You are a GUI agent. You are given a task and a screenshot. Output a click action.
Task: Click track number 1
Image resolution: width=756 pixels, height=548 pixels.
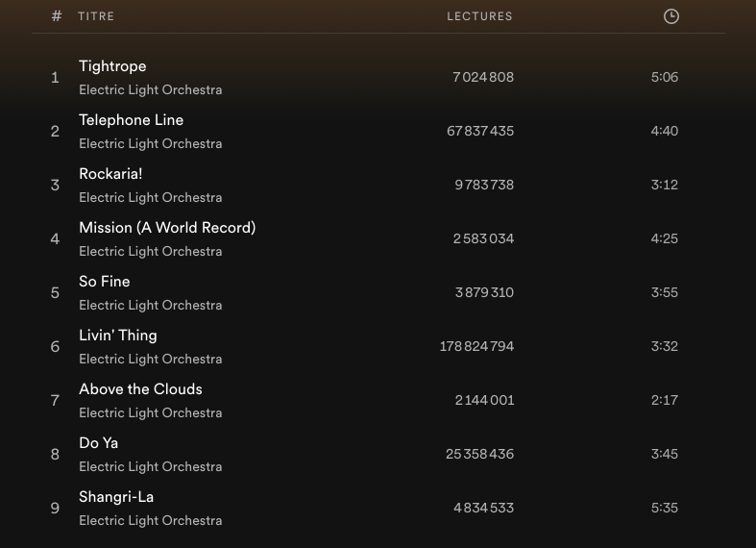pos(55,78)
